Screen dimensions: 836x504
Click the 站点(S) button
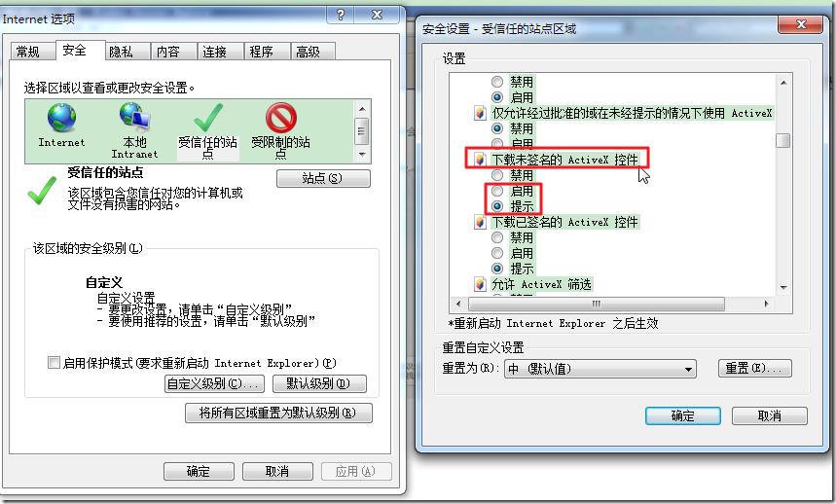(x=323, y=178)
